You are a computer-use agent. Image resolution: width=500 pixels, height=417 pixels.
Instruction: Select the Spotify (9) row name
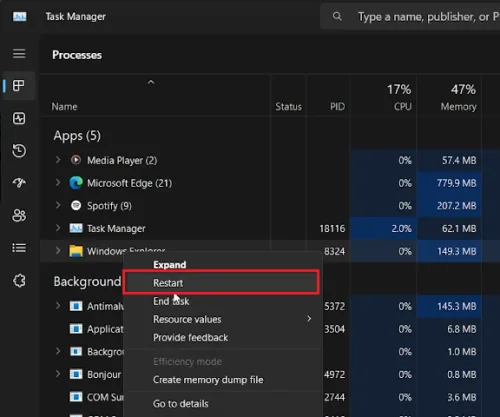[109, 206]
